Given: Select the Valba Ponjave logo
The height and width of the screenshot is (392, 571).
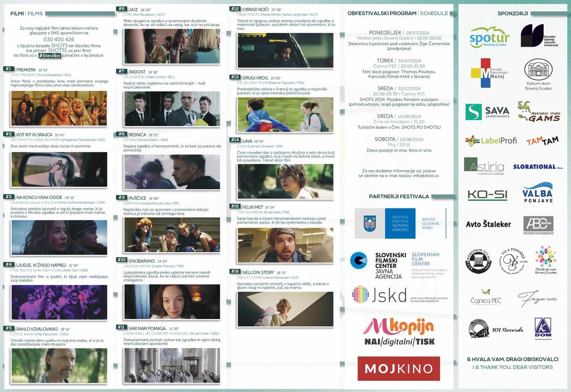Looking at the screenshot, I should pos(538,193).
